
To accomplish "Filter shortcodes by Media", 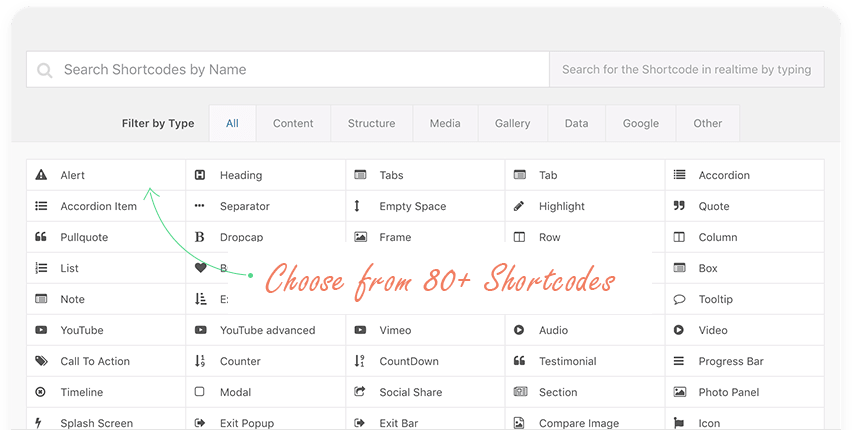I will click(x=445, y=123).
